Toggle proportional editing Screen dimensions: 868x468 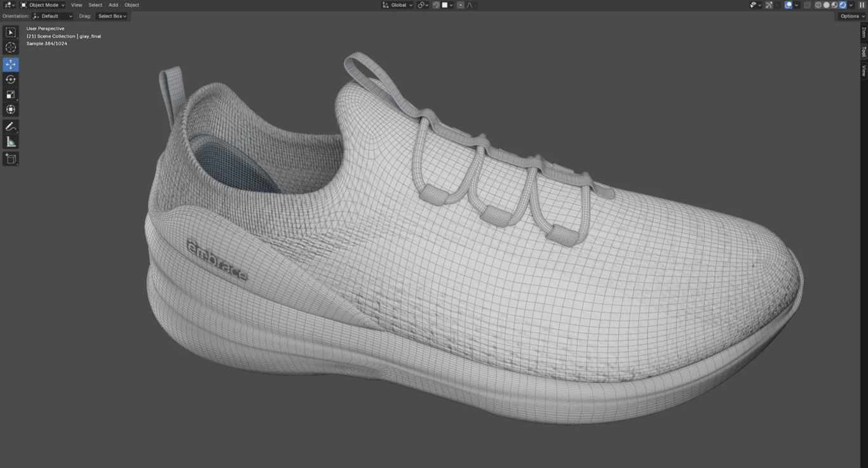[x=461, y=5]
